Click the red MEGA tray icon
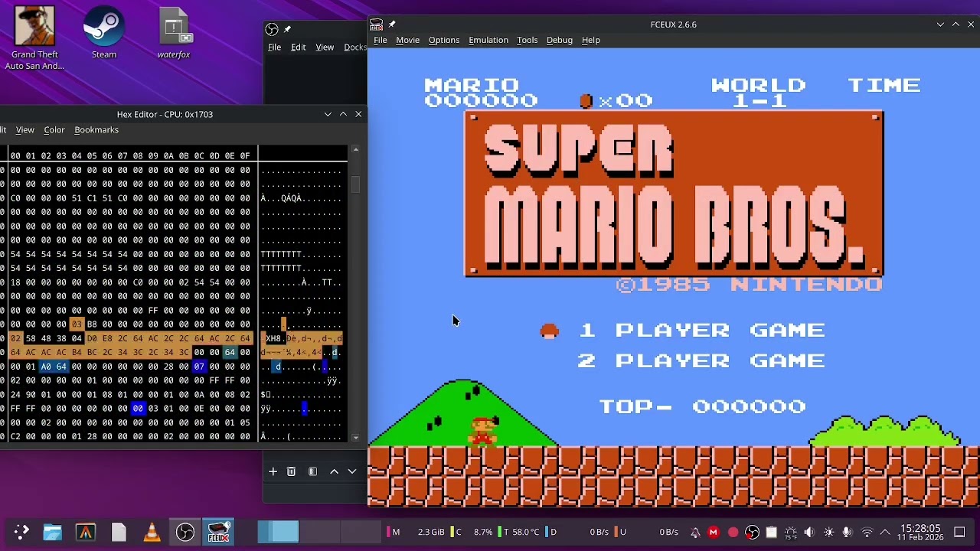980x551 pixels. click(x=714, y=532)
